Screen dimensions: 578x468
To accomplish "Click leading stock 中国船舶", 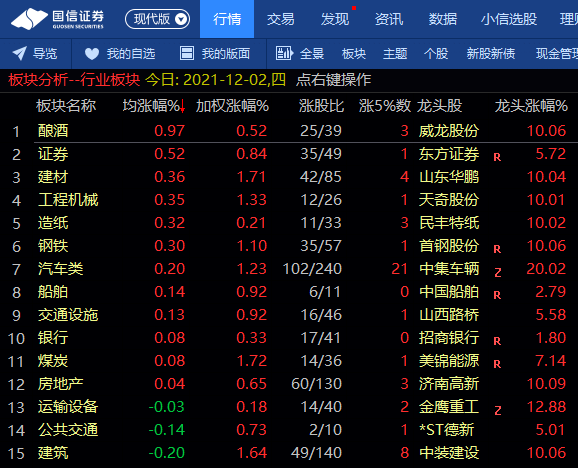I will 449,292.
